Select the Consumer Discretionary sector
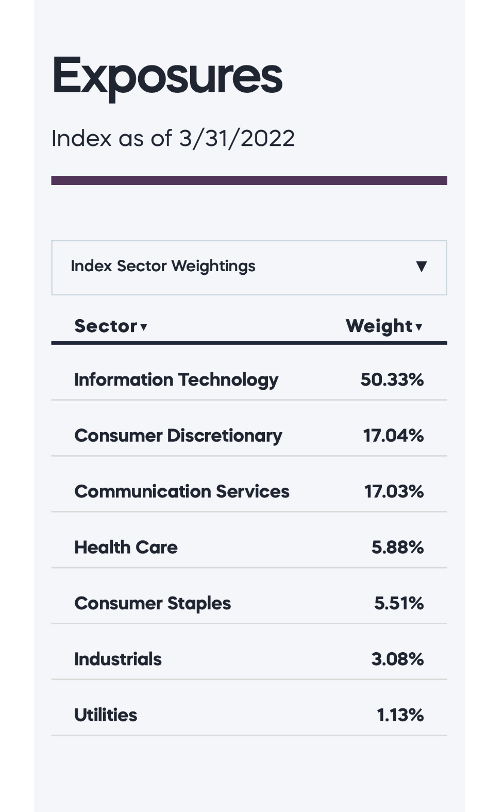The image size is (504, 812). pyautogui.click(x=178, y=436)
